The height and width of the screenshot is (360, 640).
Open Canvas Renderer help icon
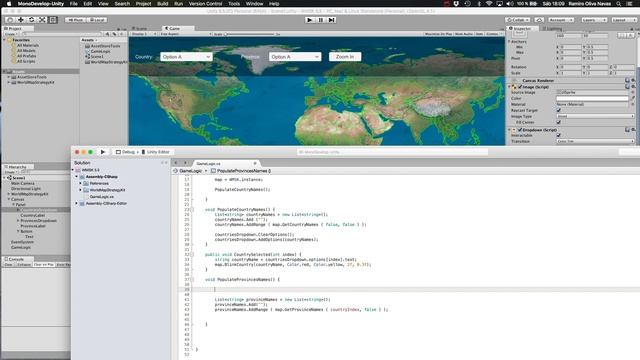pyautogui.click(x=627, y=80)
